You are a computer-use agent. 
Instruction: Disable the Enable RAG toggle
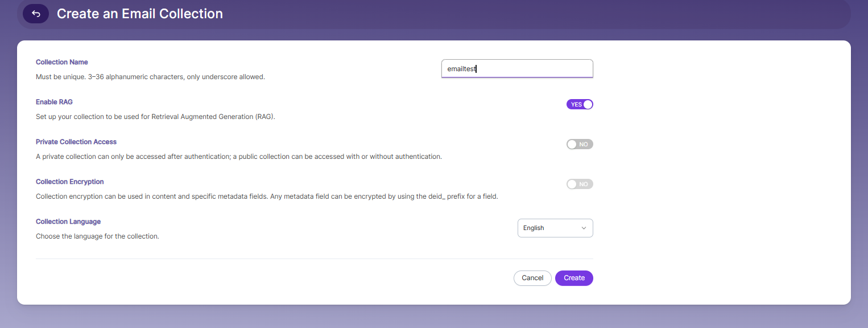(x=580, y=104)
